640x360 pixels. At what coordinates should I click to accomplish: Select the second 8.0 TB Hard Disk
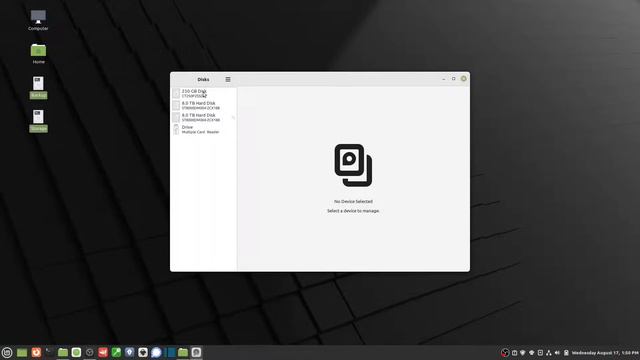(204, 118)
